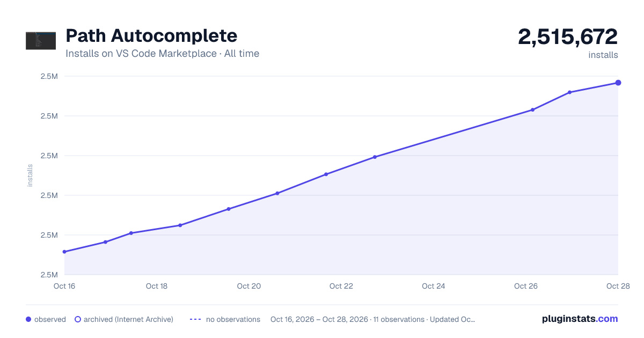
Task: Click the Oct 16 axis label
Action: click(x=64, y=286)
